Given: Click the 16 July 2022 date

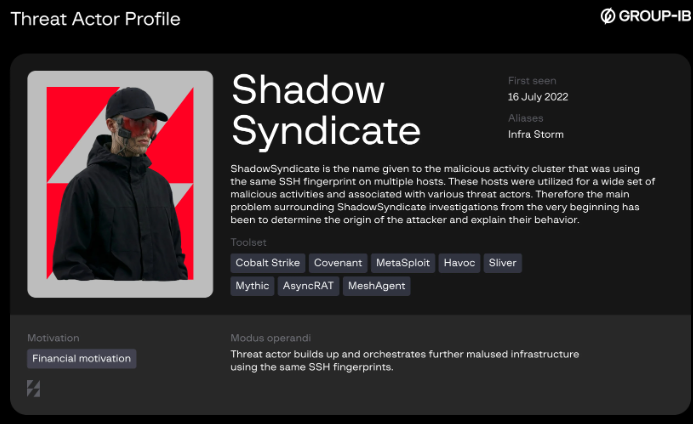Looking at the screenshot, I should tap(539, 97).
